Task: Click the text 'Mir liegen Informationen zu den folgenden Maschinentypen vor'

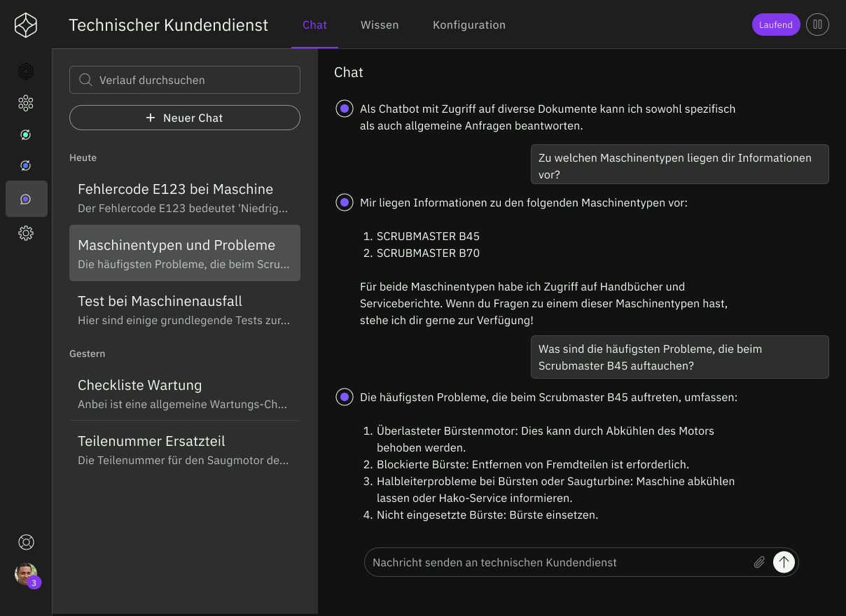Action: (524, 202)
